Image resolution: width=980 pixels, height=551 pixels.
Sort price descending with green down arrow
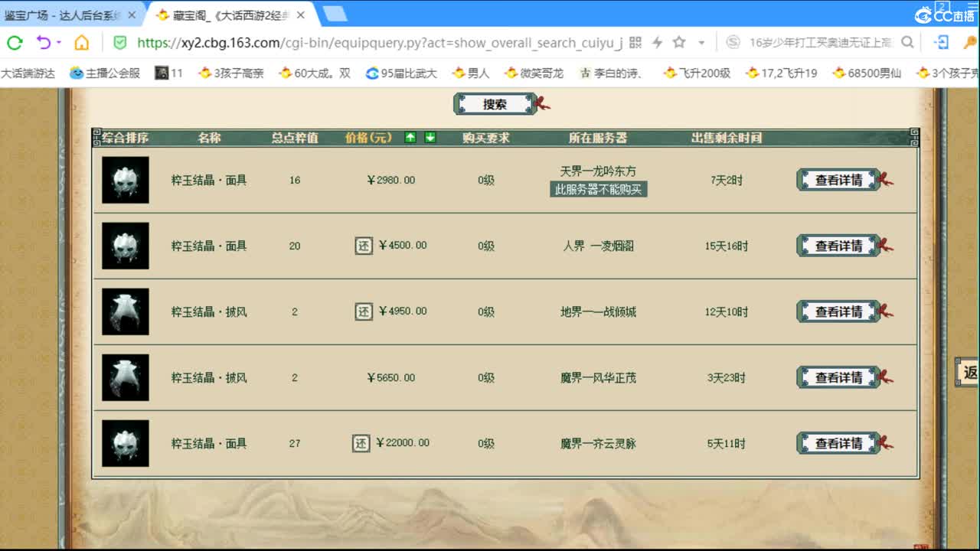pos(430,138)
